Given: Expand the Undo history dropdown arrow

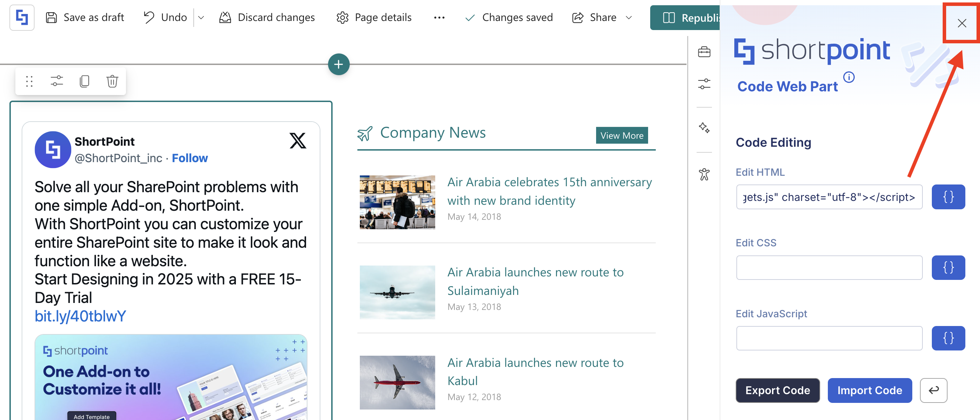Looking at the screenshot, I should 201,17.
